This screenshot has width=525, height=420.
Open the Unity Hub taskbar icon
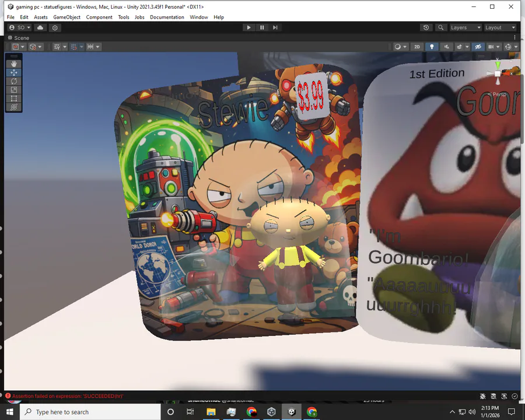coord(271,412)
